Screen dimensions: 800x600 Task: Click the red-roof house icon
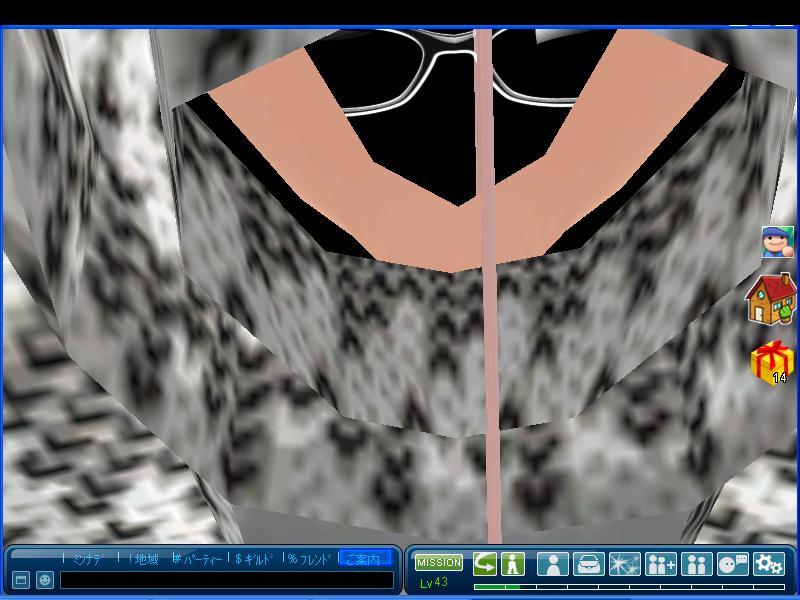[771, 300]
